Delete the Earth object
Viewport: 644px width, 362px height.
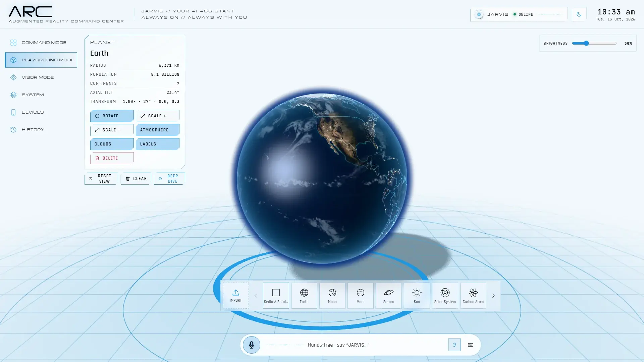112,158
